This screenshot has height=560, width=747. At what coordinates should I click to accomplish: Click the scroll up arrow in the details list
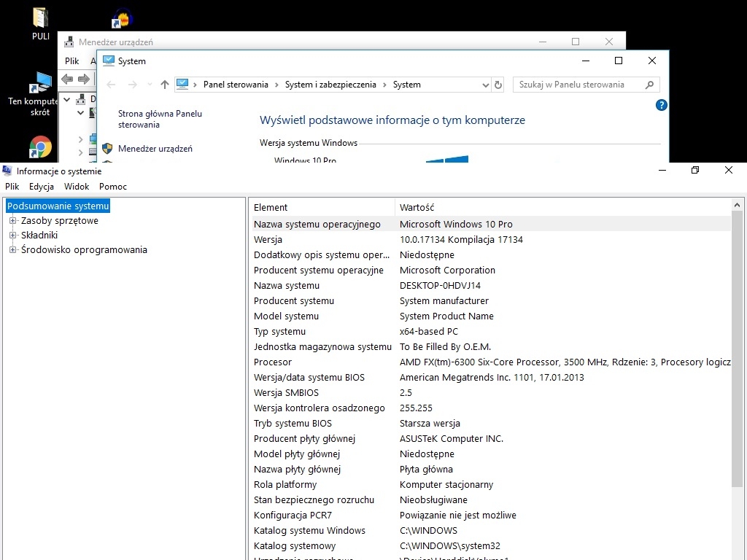tap(737, 205)
